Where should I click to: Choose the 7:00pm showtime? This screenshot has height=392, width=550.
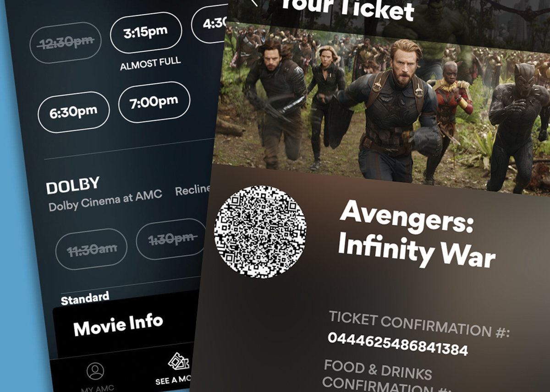(x=154, y=102)
